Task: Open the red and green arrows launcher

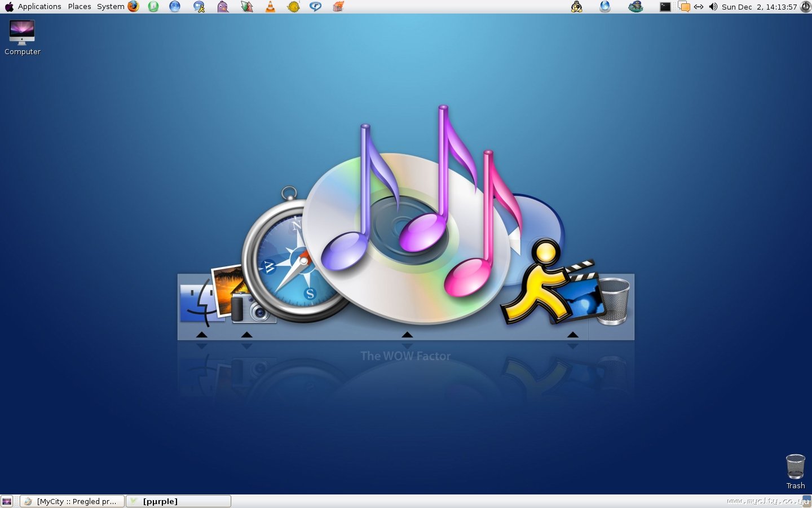Action: click(x=247, y=7)
